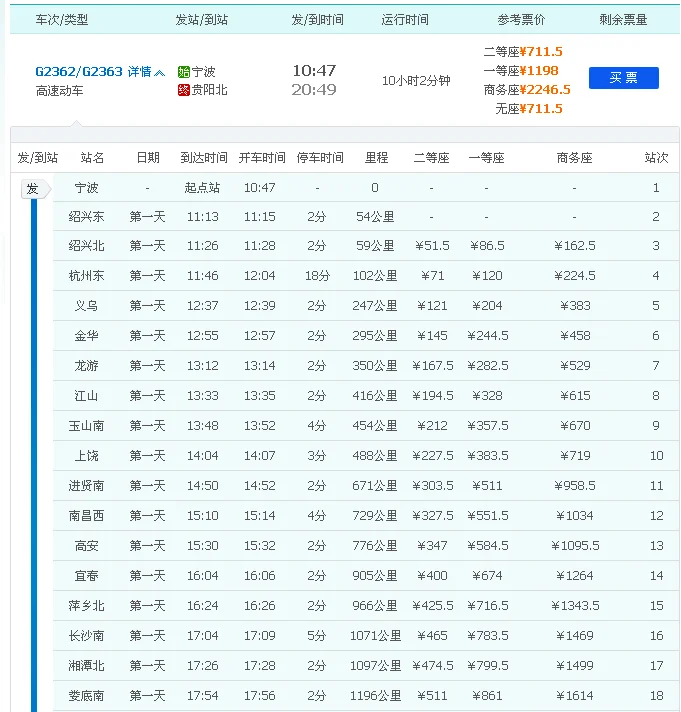Select the 玉山南 station name
This screenshot has width=681, height=712.
86,425
